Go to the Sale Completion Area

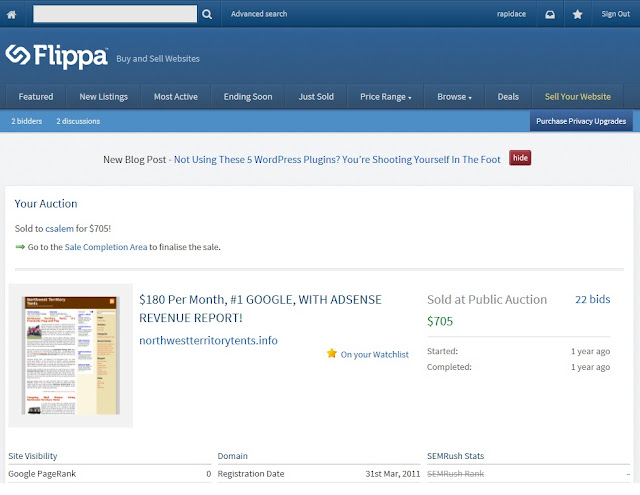(106, 247)
